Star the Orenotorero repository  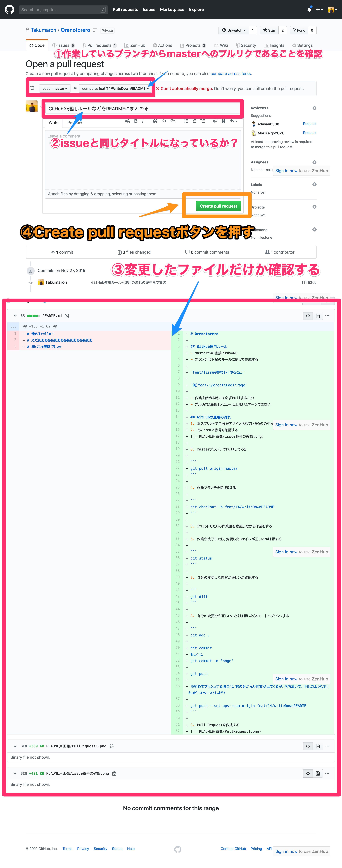(x=269, y=30)
